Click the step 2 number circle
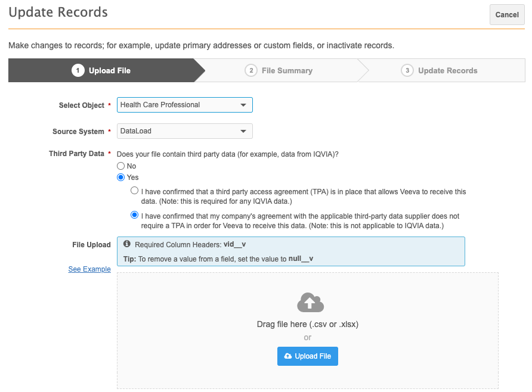 [x=251, y=70]
